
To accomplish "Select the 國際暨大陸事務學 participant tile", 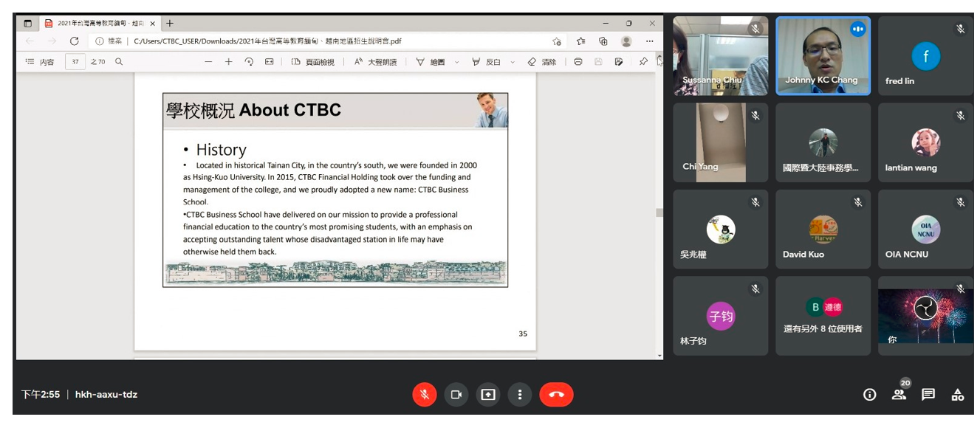I will [x=823, y=142].
